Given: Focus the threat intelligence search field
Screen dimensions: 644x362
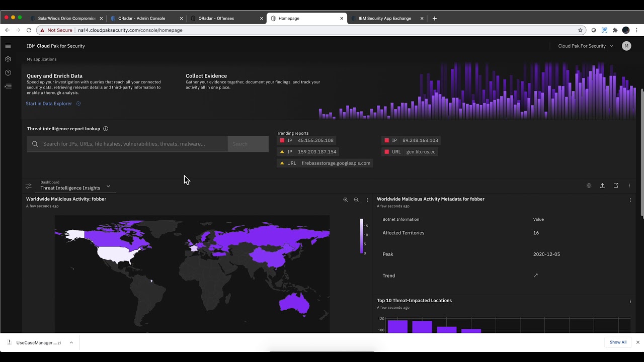Looking at the screenshot, I should [127, 144].
